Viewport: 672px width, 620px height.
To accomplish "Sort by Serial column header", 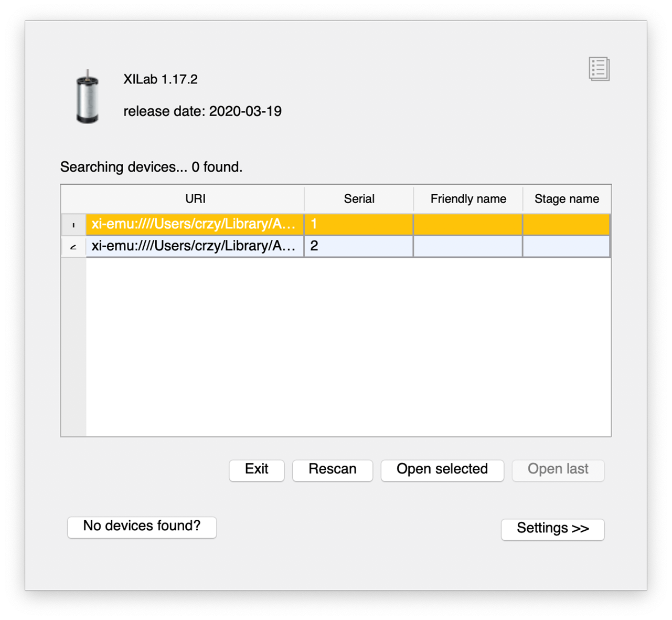I will pos(359,199).
